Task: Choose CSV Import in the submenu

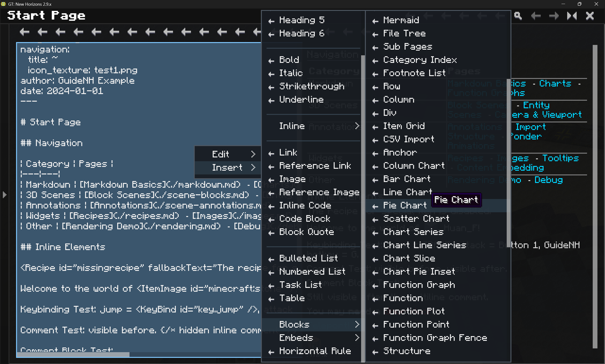Action: point(436,139)
